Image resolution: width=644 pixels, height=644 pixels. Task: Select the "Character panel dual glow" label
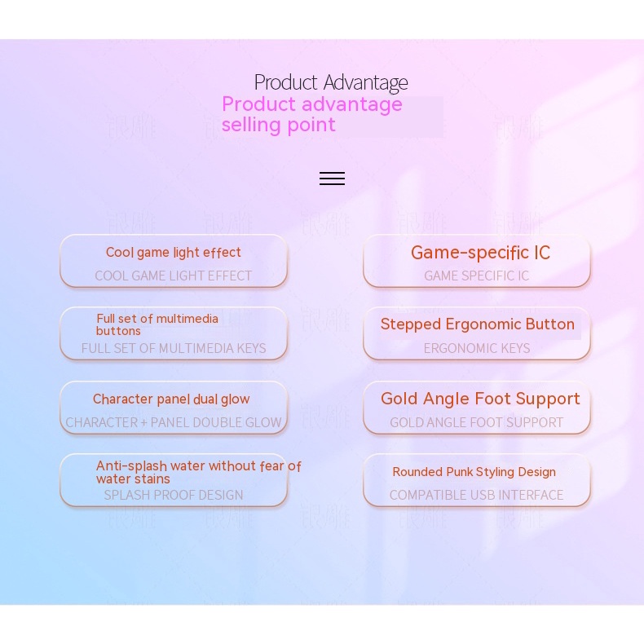point(171,399)
